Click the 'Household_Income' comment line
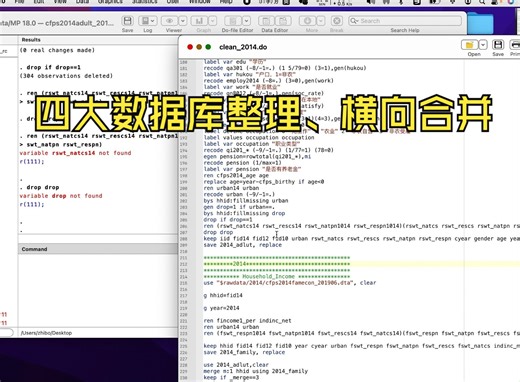The height and width of the screenshot is (382, 520). point(277,276)
